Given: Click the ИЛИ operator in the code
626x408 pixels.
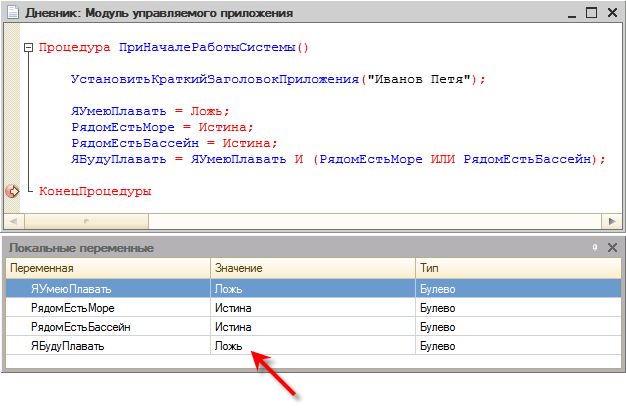Looking at the screenshot, I should click(x=443, y=159).
